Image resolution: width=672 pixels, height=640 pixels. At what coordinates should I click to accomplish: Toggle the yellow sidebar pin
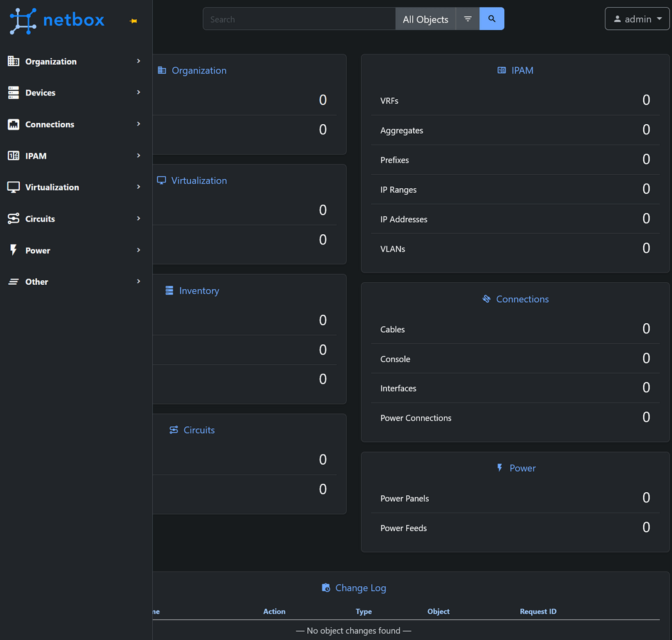pos(133,20)
